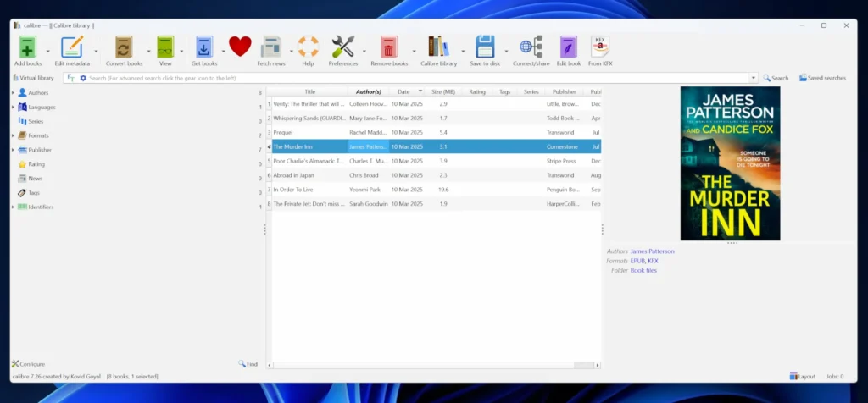Click Poor Charlie's Almanack row title
The height and width of the screenshot is (403, 868).
309,161
